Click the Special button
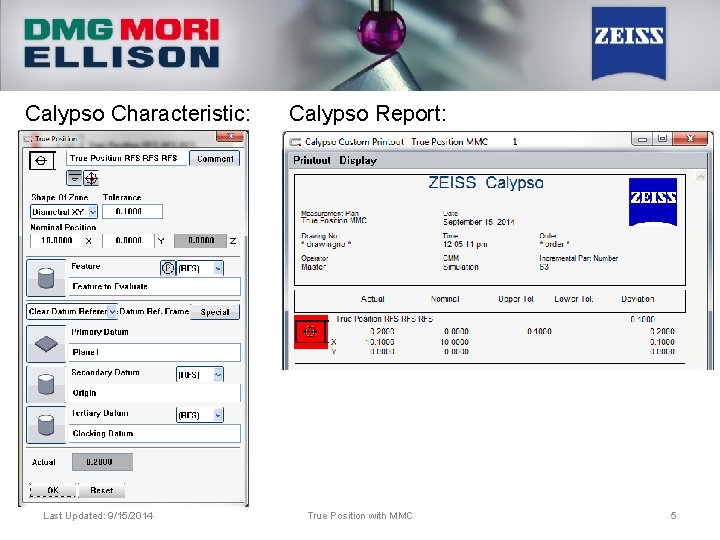 pyautogui.click(x=215, y=312)
